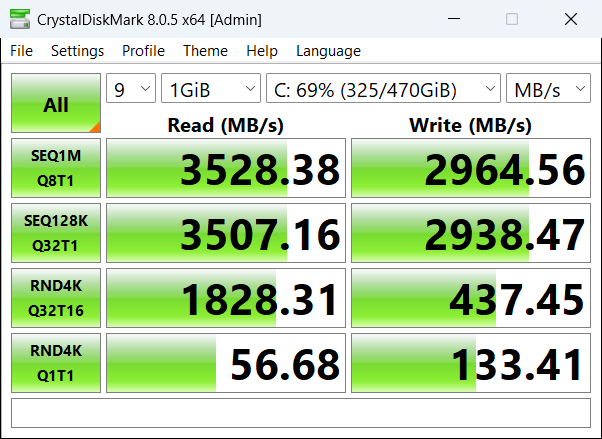Click the SEQ128K read result 3507.16
Screen dimensions: 602x439
coord(226,233)
